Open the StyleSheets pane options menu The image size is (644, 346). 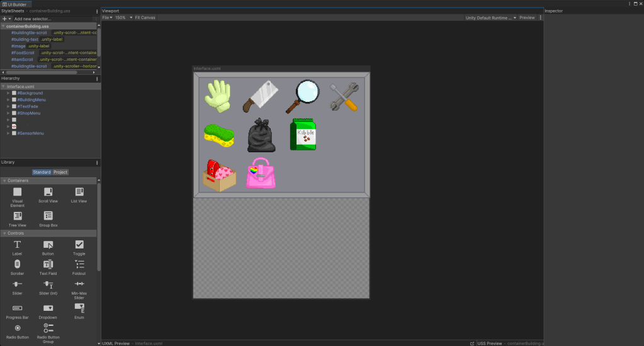coord(97,11)
